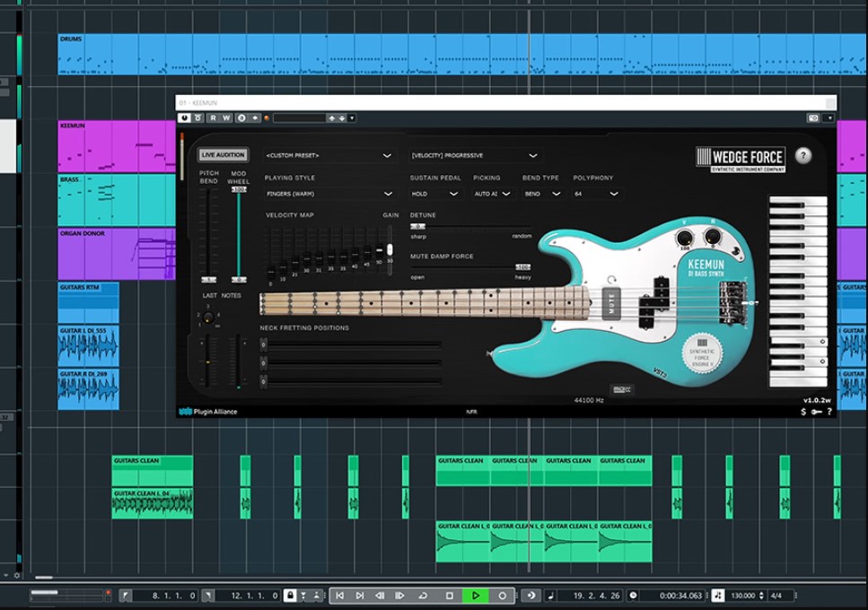Image resolution: width=868 pixels, height=610 pixels.
Task: Open plugin functions menu triangle at right
Action: (x=829, y=118)
